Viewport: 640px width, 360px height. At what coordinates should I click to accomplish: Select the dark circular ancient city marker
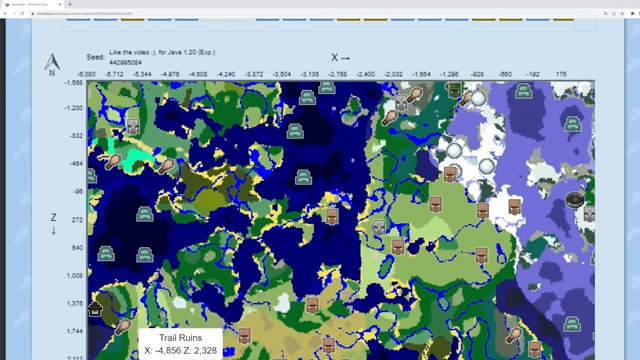(x=575, y=200)
